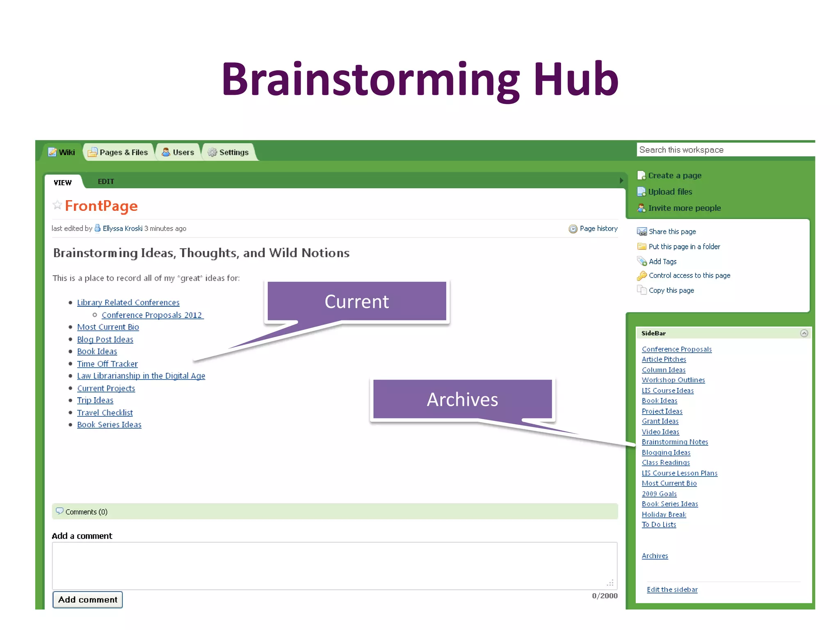
Task: Click the Upload files icon
Action: coord(641,192)
